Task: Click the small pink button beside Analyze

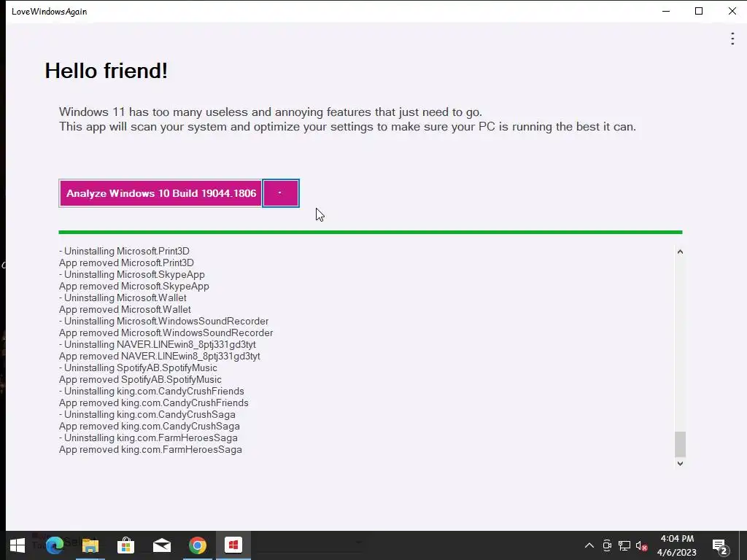Action: tap(281, 193)
